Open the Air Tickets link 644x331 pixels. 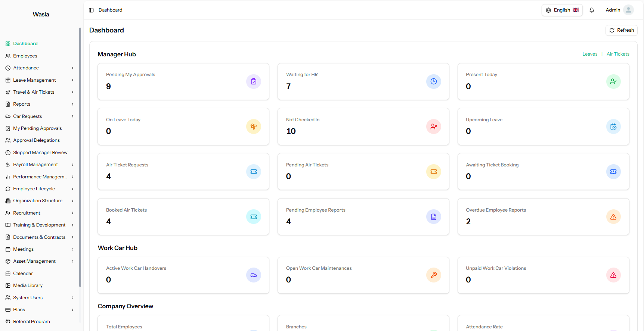click(x=618, y=54)
